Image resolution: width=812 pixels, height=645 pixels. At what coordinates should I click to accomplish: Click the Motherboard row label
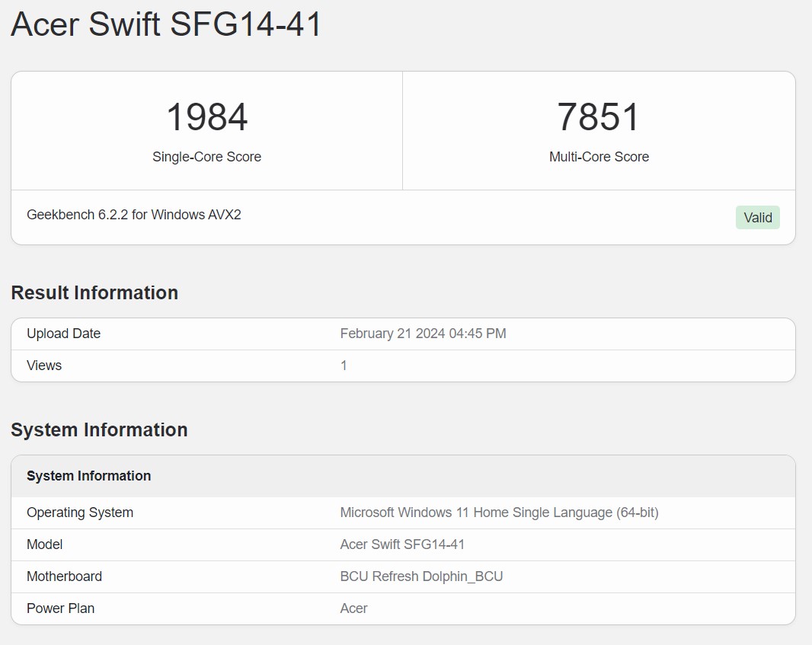point(64,576)
